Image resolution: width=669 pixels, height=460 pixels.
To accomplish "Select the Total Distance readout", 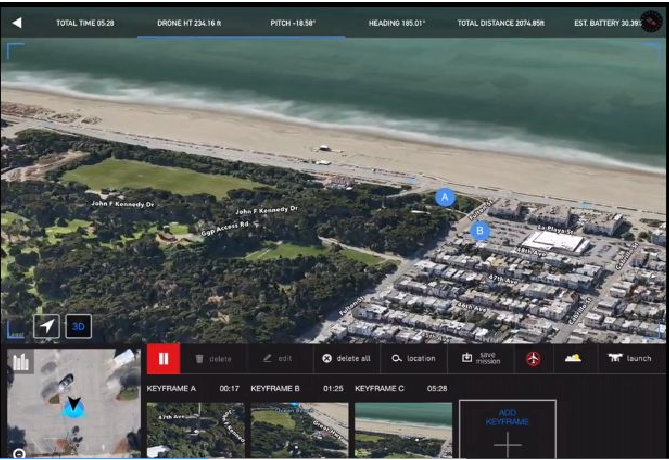I will [x=501, y=23].
